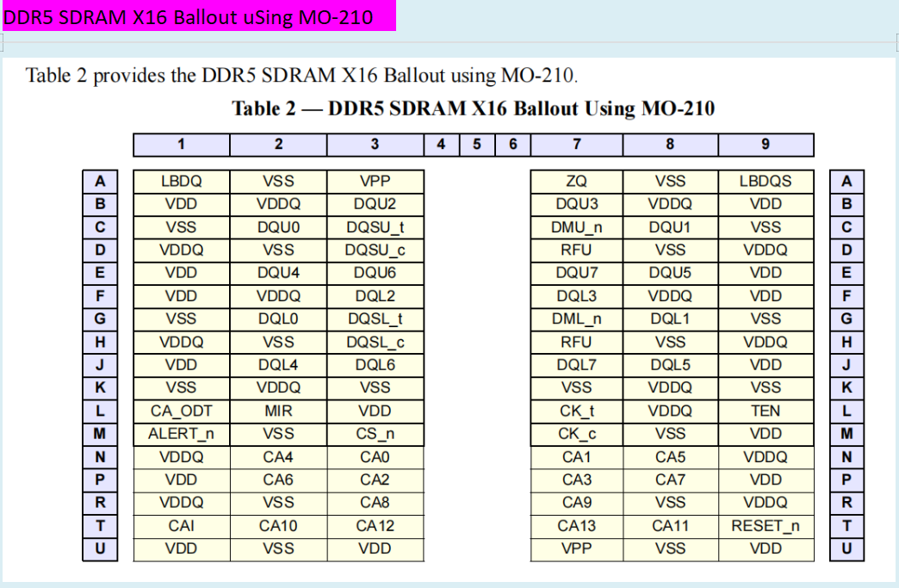
Task: Select row label A on the left side
Action: coord(99,181)
